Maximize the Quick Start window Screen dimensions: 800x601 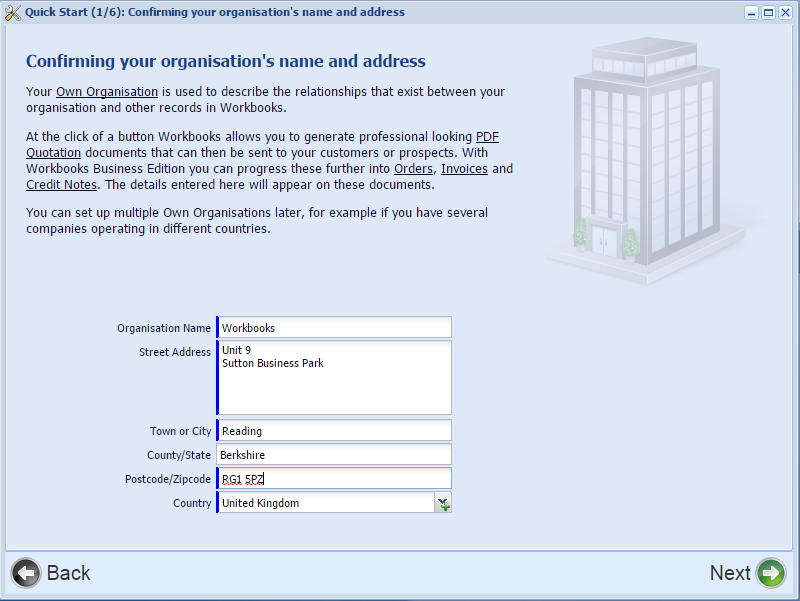[x=768, y=12]
